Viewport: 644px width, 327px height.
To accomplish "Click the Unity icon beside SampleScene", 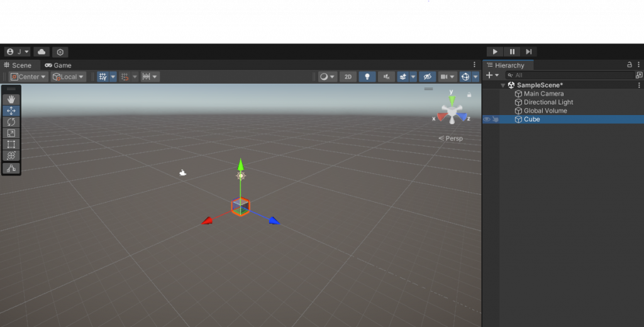I will click(511, 85).
